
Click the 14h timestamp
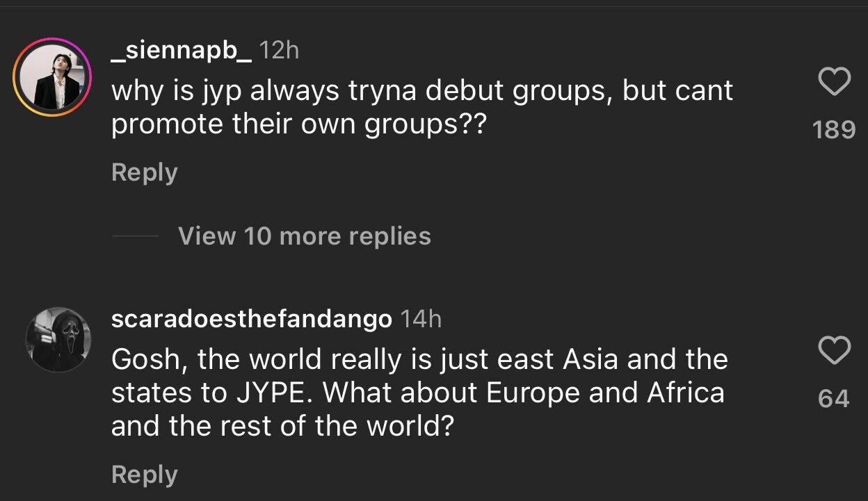(x=421, y=319)
